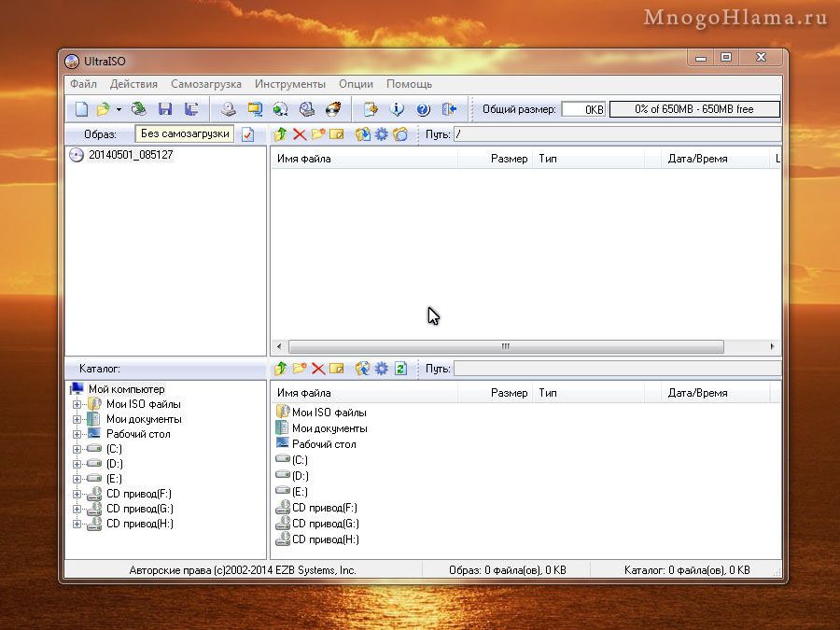Click the New image toolbar icon
840x630 pixels.
pyautogui.click(x=81, y=109)
